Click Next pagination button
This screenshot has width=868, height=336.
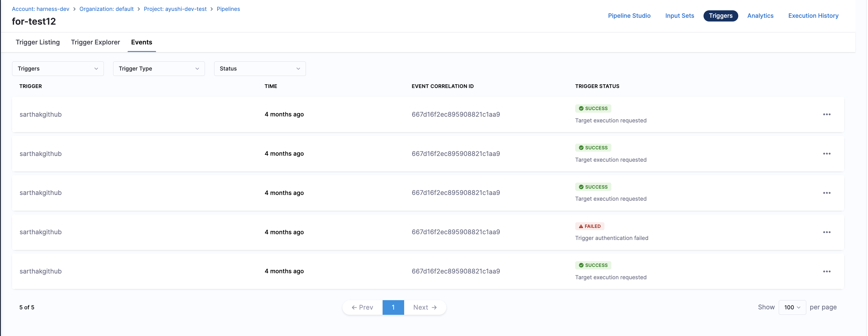pos(425,307)
